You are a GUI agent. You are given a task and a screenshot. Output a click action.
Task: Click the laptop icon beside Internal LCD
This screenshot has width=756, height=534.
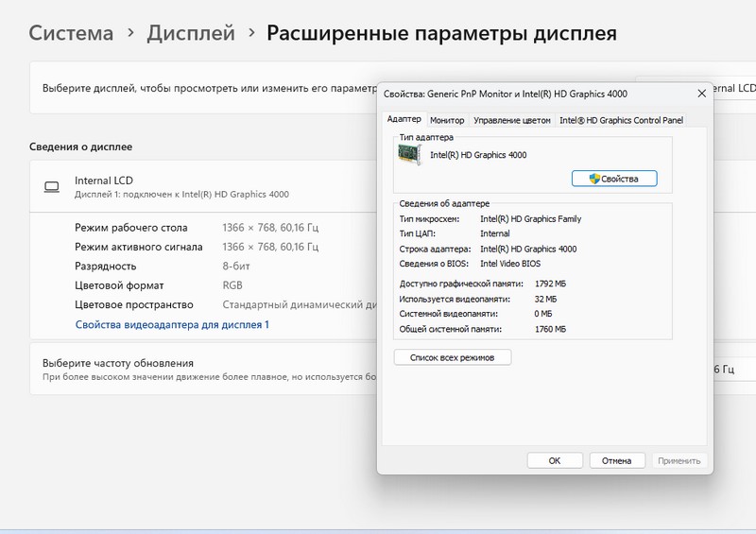coord(52,186)
